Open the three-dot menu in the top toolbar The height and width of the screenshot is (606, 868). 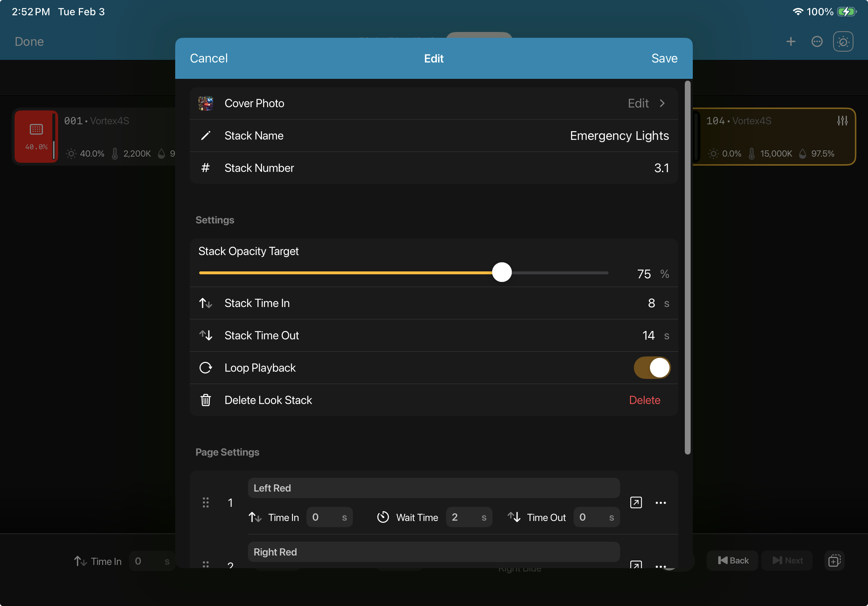click(817, 41)
